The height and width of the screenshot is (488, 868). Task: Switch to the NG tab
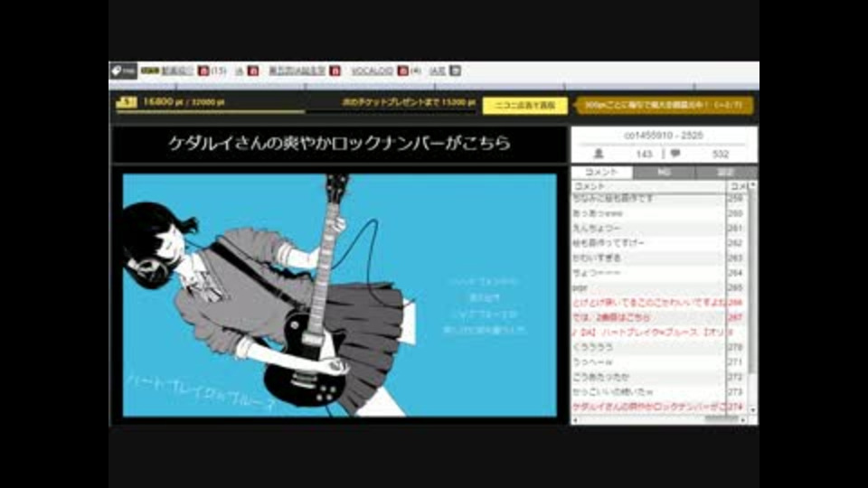[664, 172]
